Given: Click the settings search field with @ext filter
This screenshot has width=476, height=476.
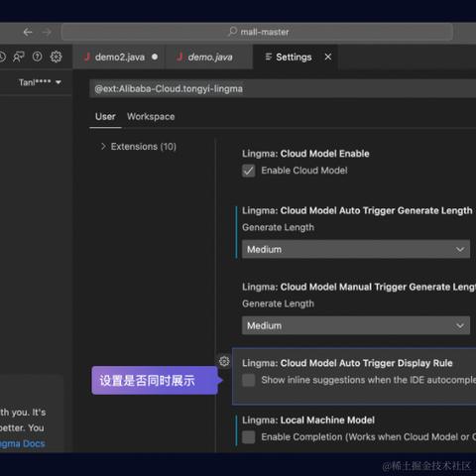Looking at the screenshot, I should pyautogui.click(x=283, y=88).
